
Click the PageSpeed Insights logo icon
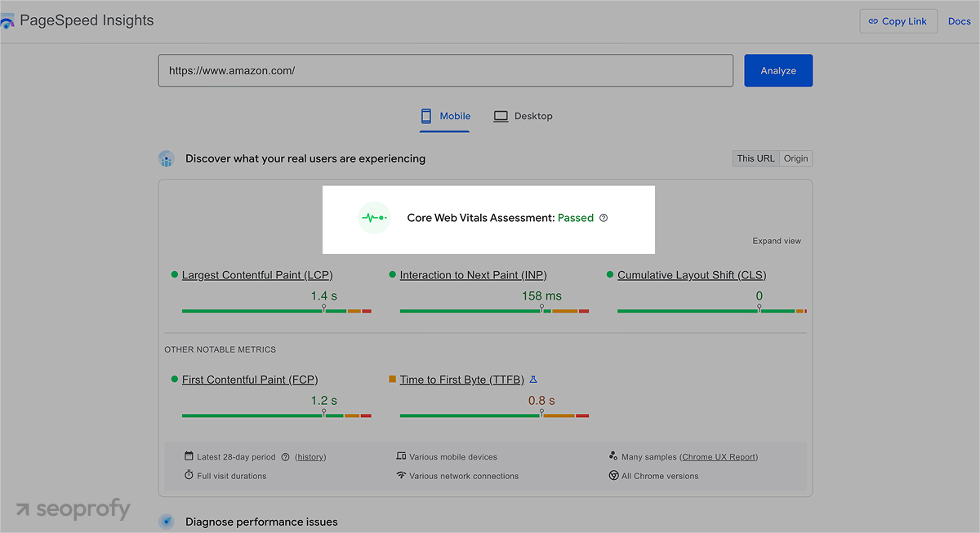(7, 21)
